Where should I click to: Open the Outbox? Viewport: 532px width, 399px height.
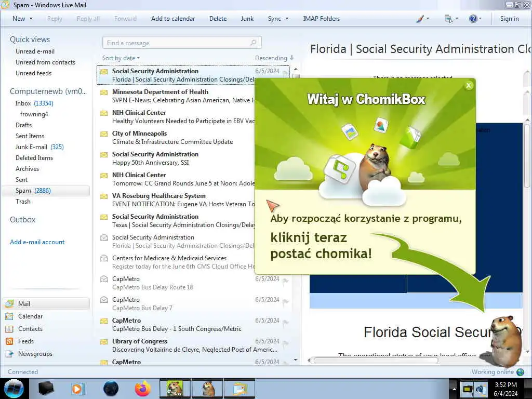23,220
